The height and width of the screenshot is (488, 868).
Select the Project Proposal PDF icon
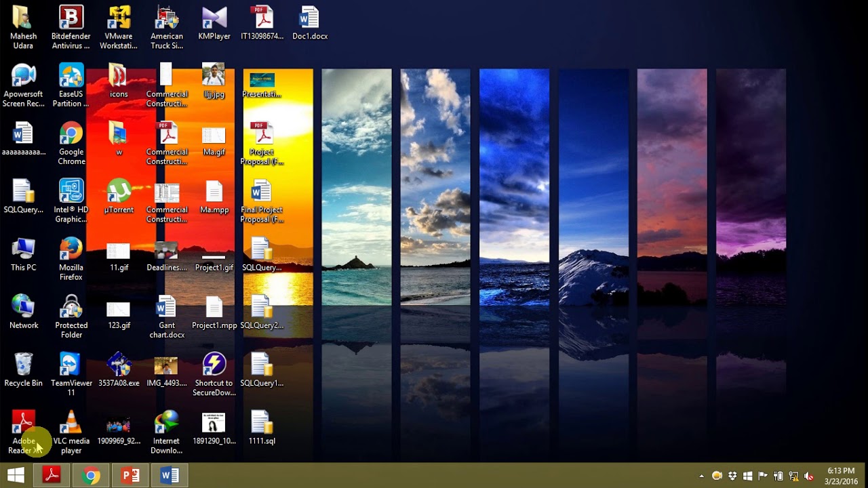[x=262, y=143]
